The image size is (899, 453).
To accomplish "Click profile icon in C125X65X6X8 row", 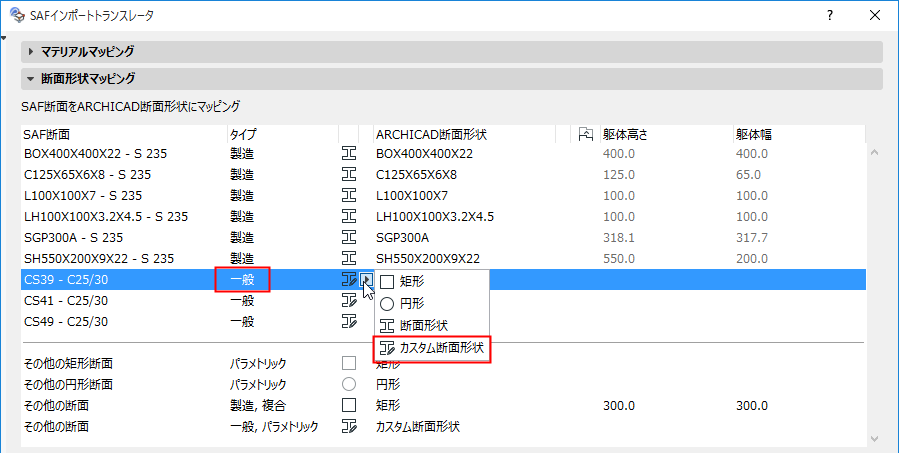I will click(x=349, y=174).
